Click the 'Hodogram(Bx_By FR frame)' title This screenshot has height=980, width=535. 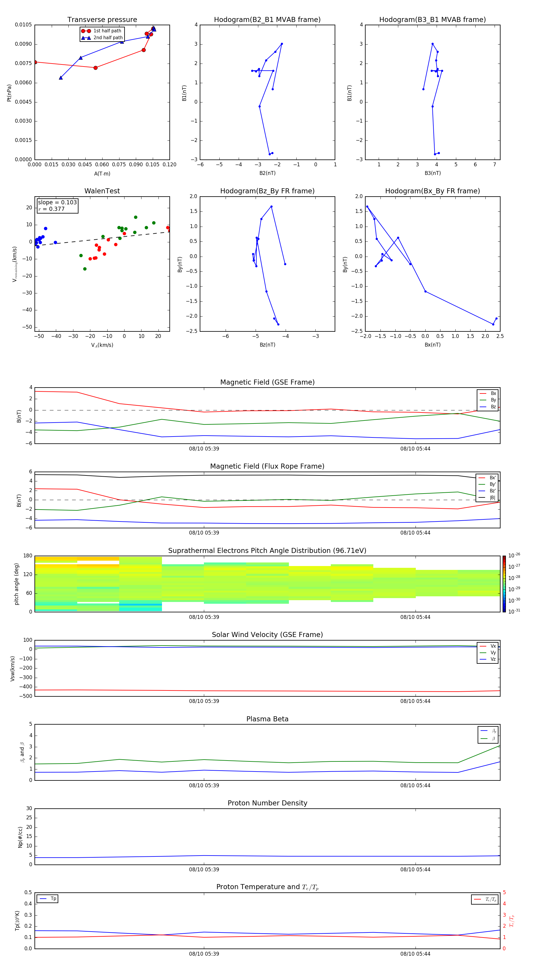click(x=432, y=191)
